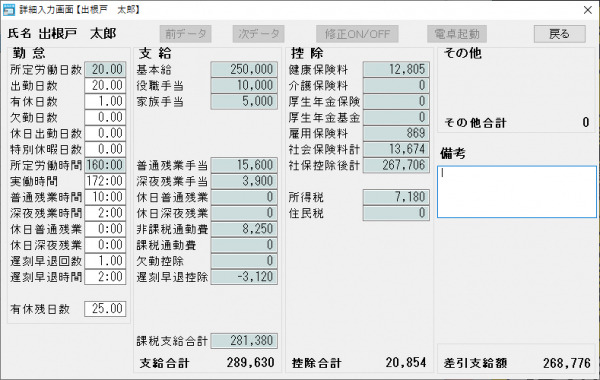Image resolution: width=600 pixels, height=380 pixels.
Task: Close the 詳細入力画面 window
Action: (x=588, y=10)
